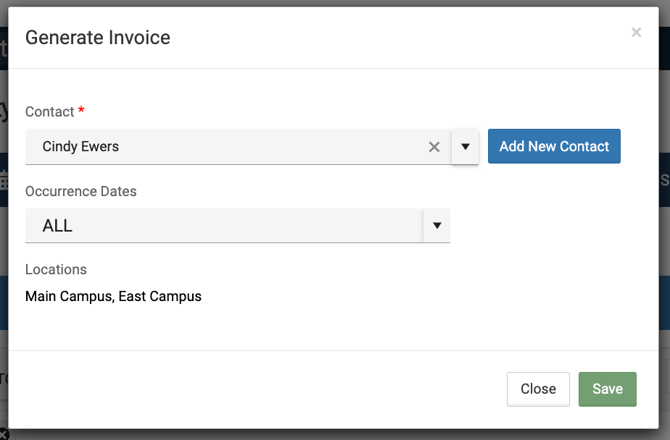Click the Contact field label
Viewport: 670px width, 440px height.
[49, 111]
